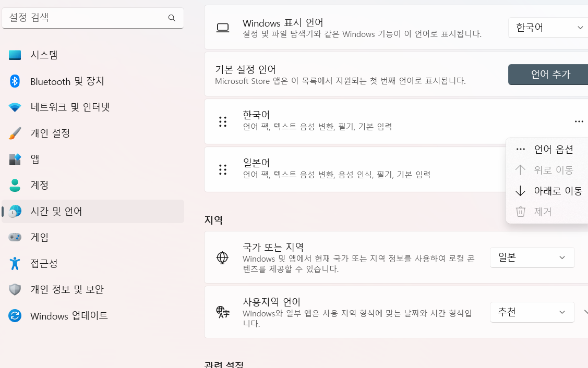Viewport: 588px width, 368px height.
Task: Go to 계정 settings page
Action: 40,185
